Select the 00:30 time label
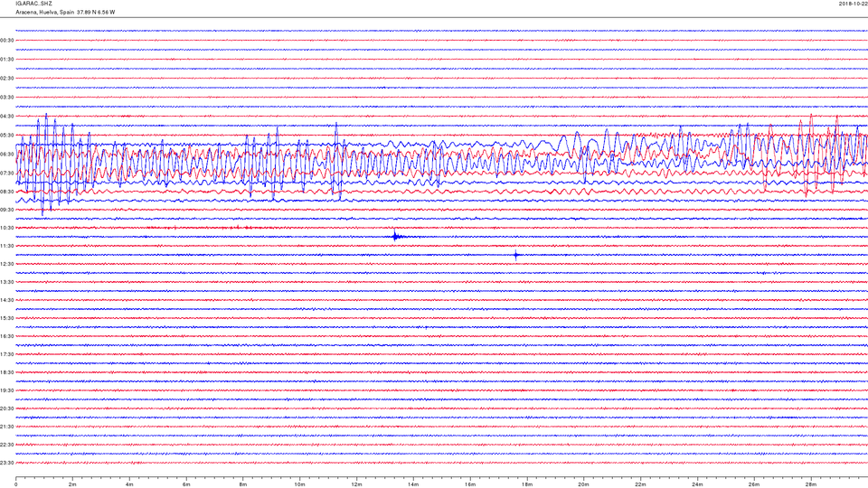Image resolution: width=868 pixels, height=488 pixels. coord(7,41)
